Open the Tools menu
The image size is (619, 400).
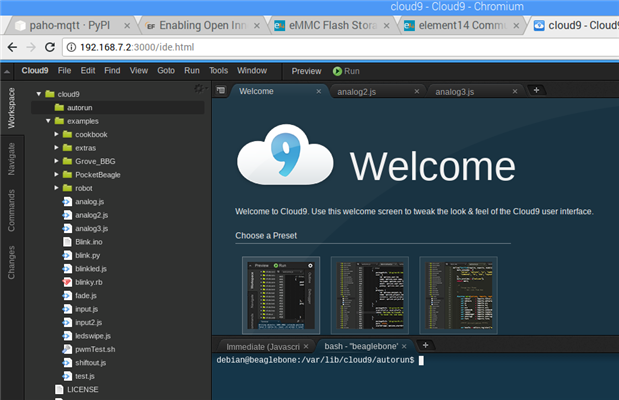pyautogui.click(x=218, y=71)
